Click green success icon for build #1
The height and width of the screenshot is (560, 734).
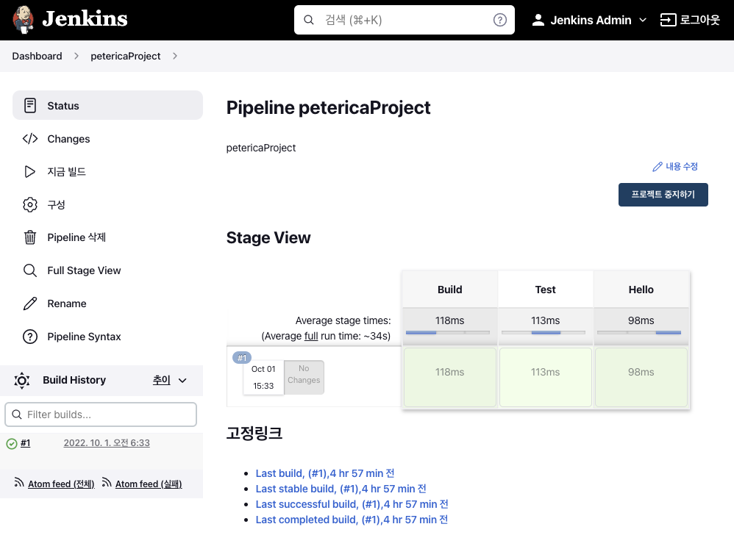click(x=12, y=443)
